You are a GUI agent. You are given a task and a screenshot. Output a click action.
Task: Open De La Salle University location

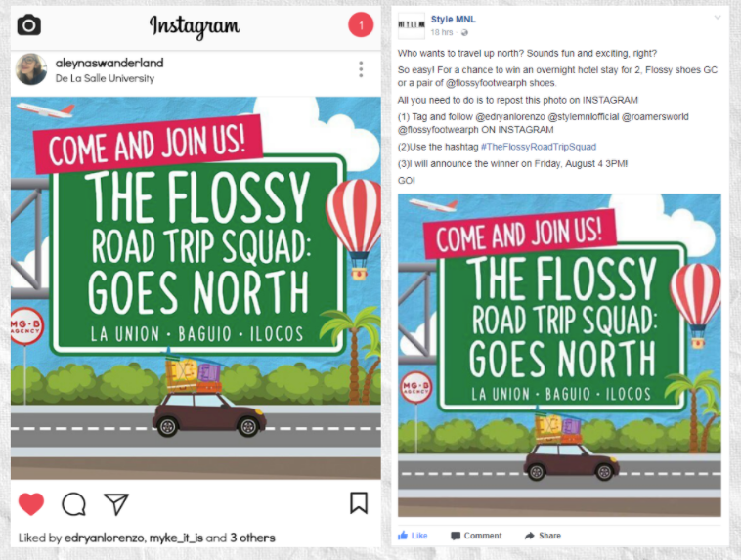[105, 78]
